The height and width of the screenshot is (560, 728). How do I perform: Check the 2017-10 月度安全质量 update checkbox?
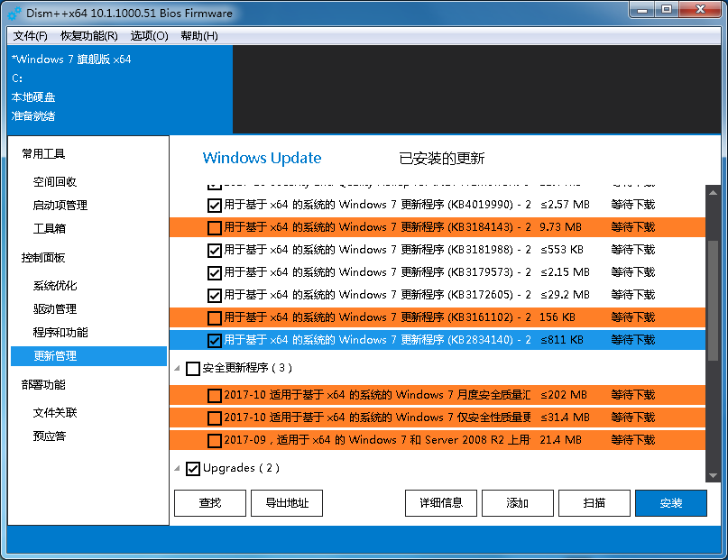click(x=214, y=396)
